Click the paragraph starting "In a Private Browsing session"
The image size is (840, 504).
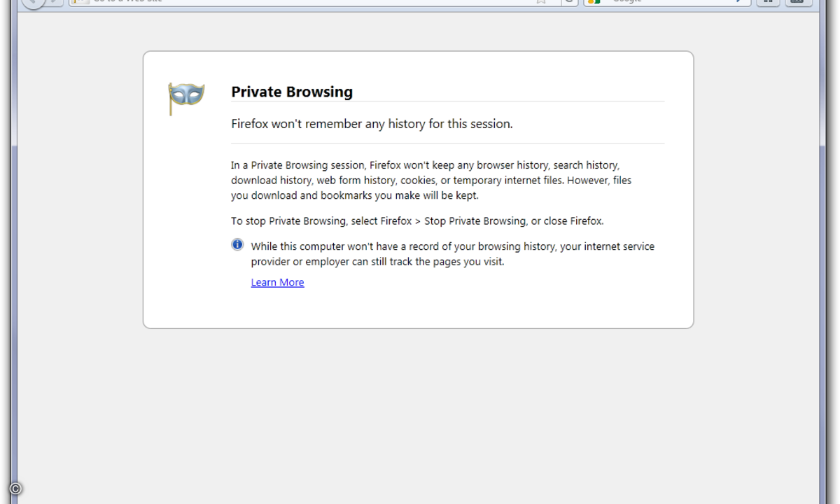click(431, 181)
